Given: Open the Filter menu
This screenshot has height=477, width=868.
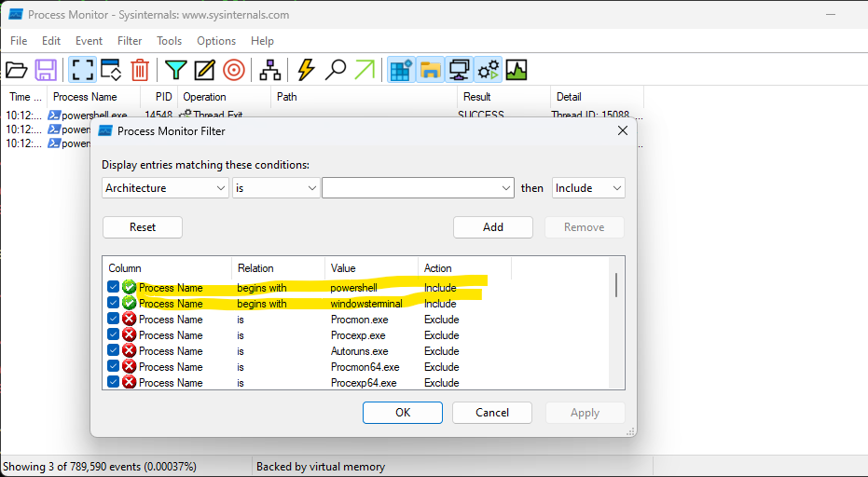Looking at the screenshot, I should click(130, 41).
